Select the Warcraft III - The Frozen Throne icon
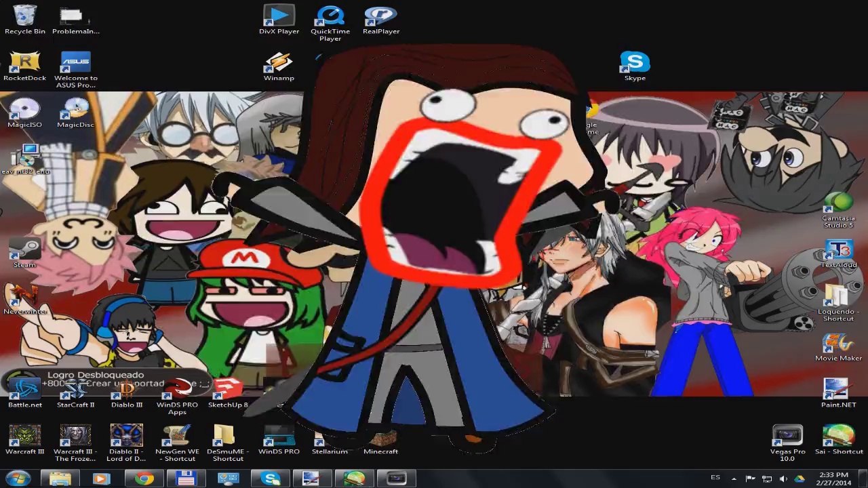 [x=76, y=443]
